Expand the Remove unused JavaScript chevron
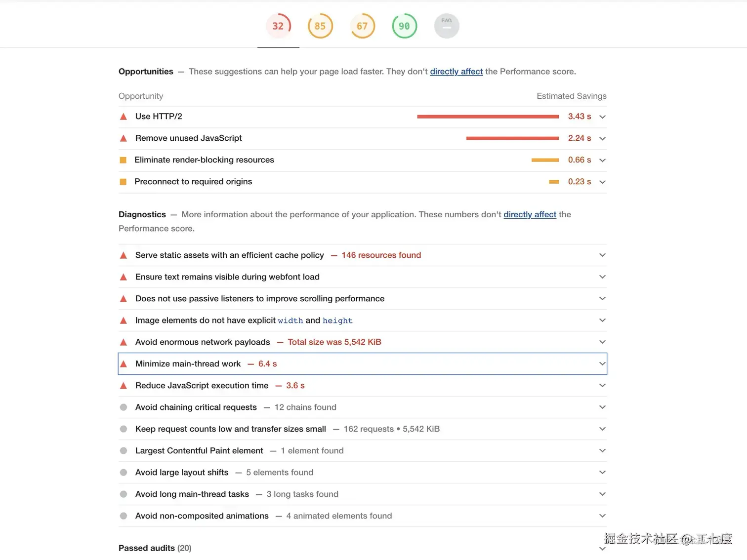747x560 pixels. pos(602,139)
